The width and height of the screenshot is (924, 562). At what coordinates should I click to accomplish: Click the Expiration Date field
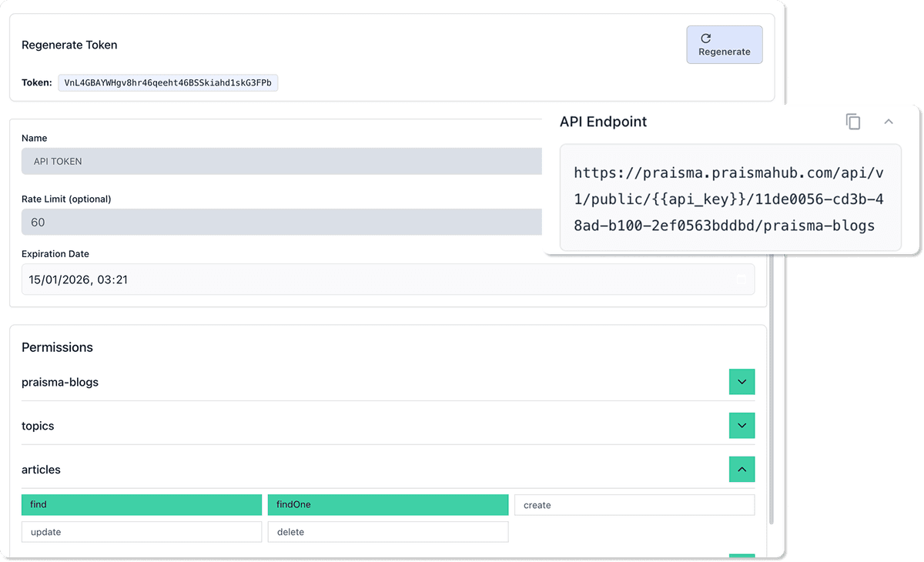tap(308, 279)
